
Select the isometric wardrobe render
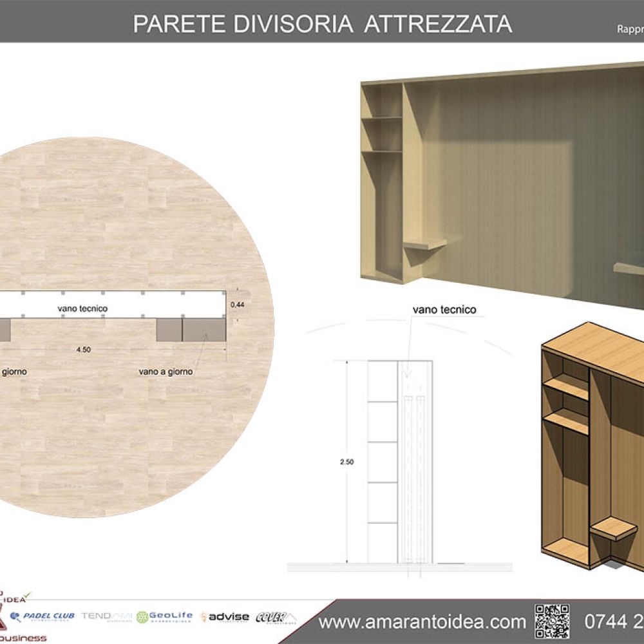click(592, 444)
